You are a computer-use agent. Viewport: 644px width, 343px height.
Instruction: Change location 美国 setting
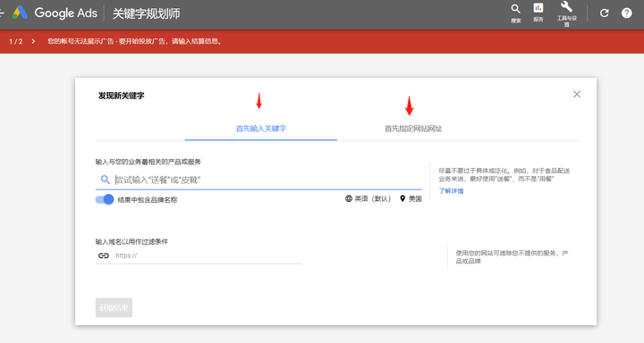411,198
